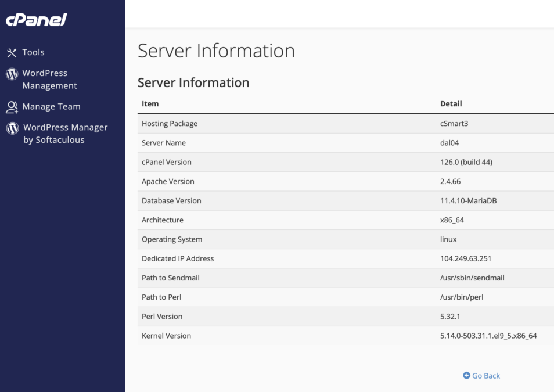Follow the Go Back link text

[x=486, y=376]
